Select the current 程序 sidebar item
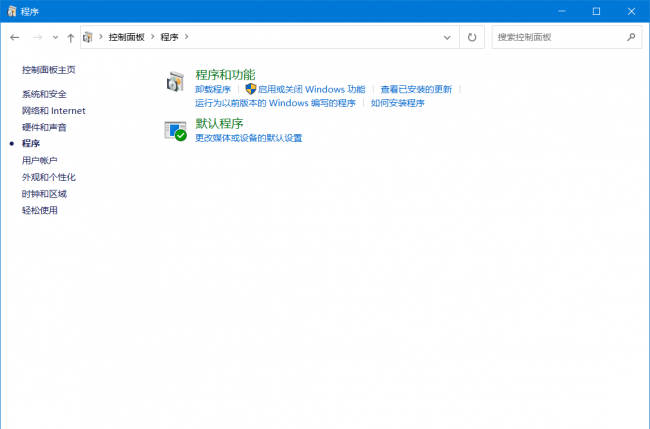This screenshot has width=650, height=429. 31,143
